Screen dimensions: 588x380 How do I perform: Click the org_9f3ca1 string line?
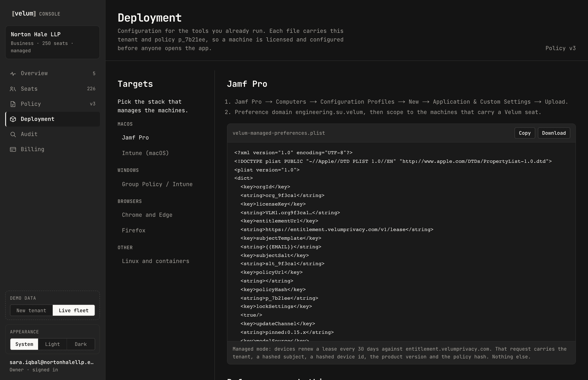(x=282, y=195)
